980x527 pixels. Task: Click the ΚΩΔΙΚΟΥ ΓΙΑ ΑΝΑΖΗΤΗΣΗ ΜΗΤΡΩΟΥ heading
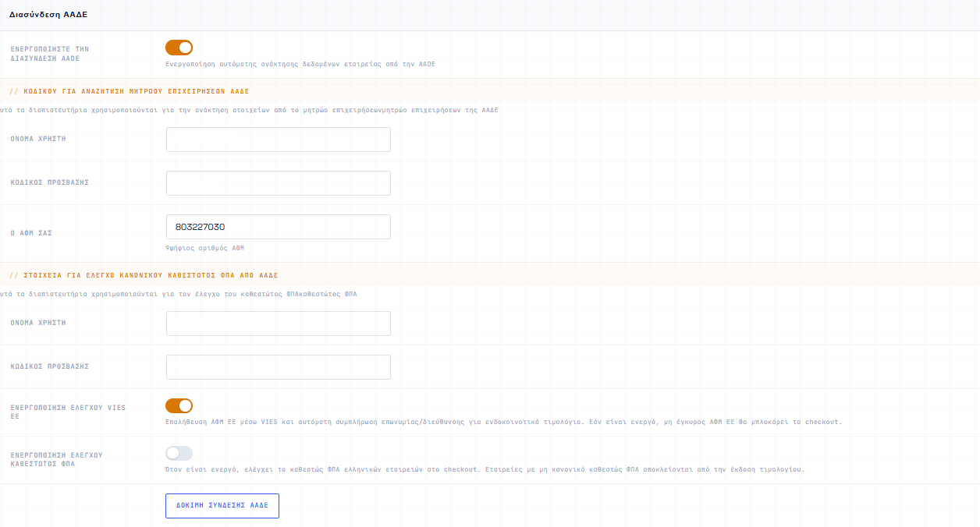129,91
